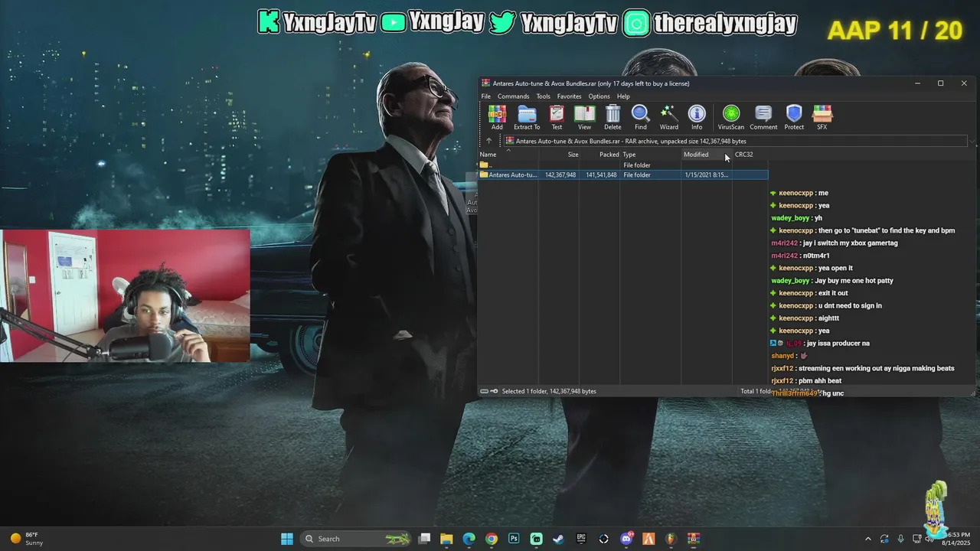Sort by Size column header
980x551 pixels.
(x=559, y=155)
